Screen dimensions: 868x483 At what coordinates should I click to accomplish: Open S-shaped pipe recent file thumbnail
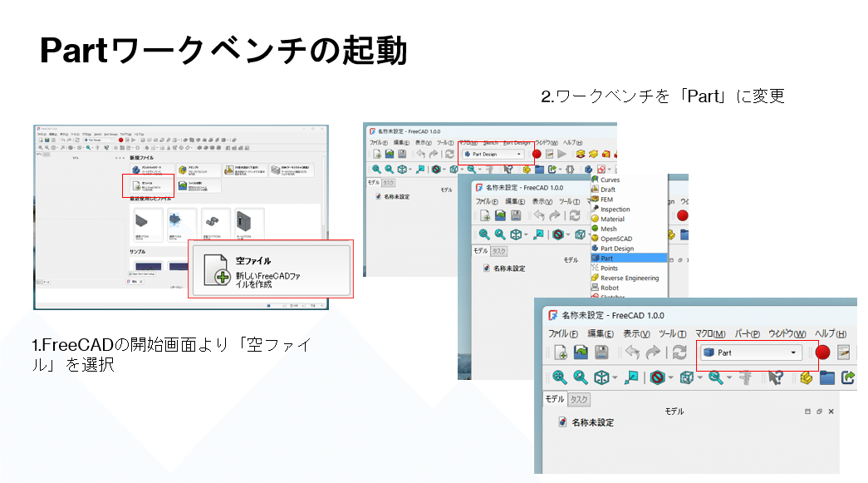pyautogui.click(x=215, y=224)
